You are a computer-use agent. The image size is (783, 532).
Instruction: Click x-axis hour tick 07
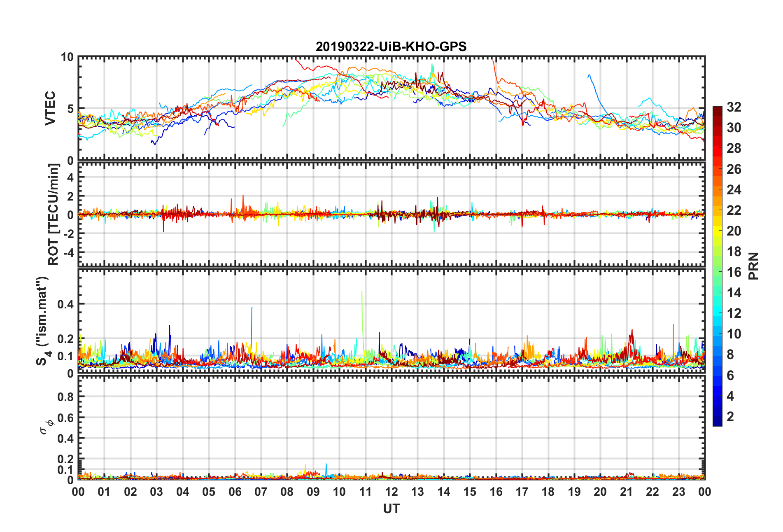(x=261, y=492)
